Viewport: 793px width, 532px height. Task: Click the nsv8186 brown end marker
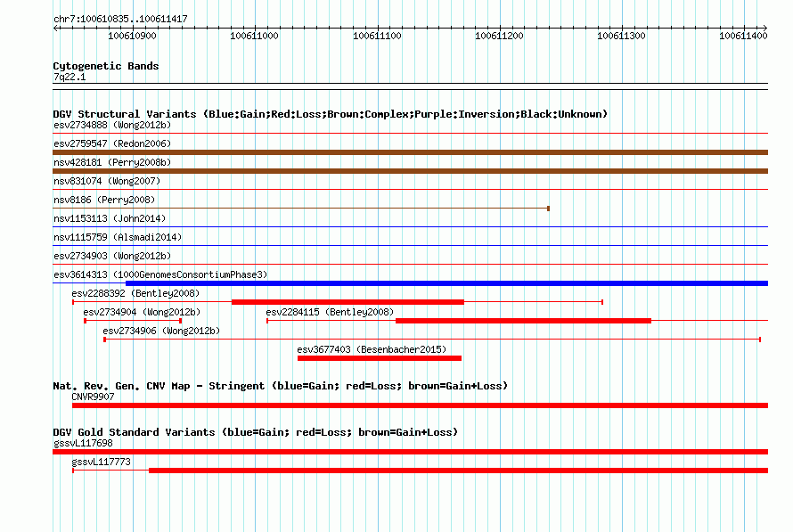coord(548,209)
